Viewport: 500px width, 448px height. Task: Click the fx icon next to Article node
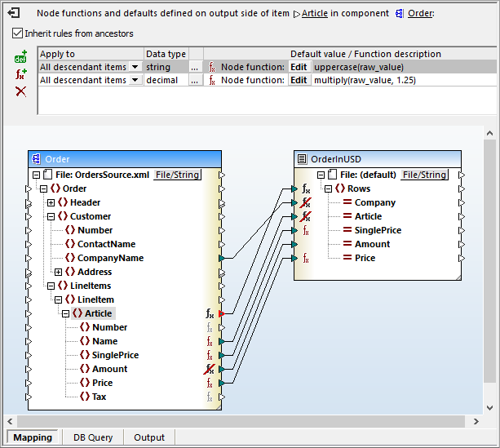(x=210, y=313)
